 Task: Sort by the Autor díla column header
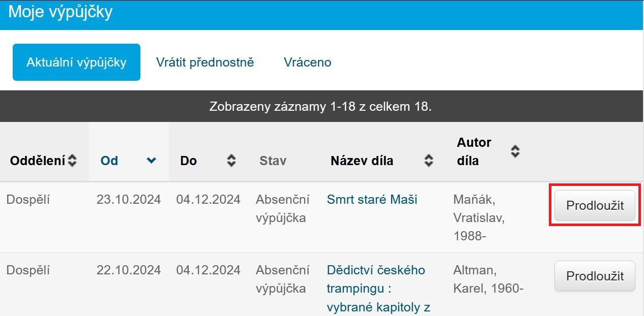474,151
